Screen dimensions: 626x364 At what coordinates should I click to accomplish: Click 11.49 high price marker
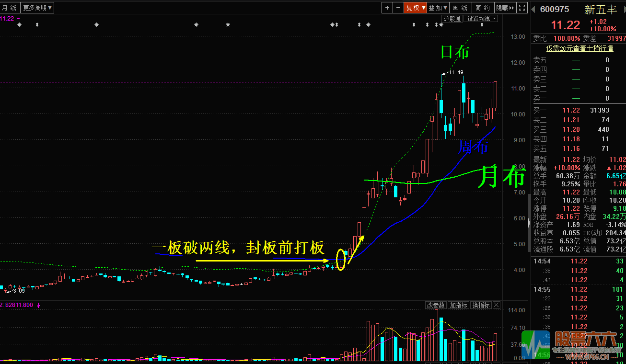click(x=455, y=73)
